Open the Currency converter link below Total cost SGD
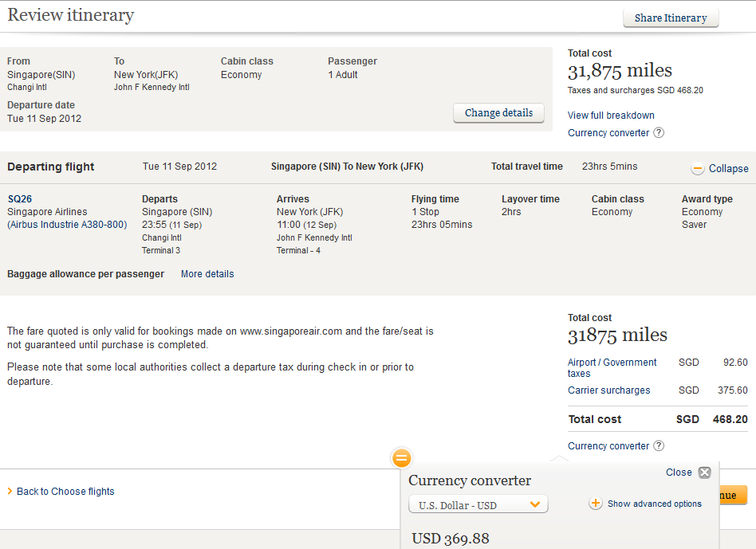Viewport: 756px width, 549px height. [608, 446]
